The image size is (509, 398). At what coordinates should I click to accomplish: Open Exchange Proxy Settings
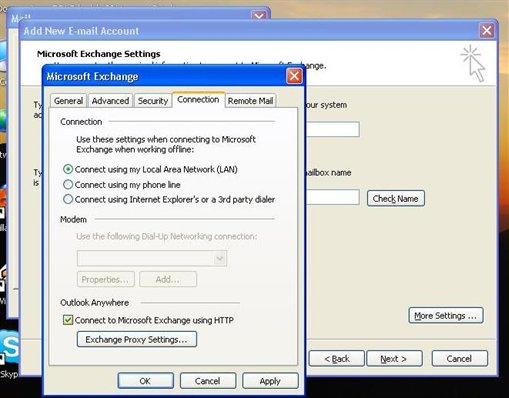click(x=137, y=339)
